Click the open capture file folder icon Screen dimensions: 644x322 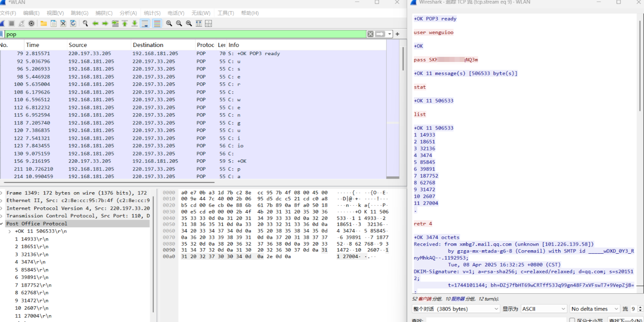pos(44,23)
